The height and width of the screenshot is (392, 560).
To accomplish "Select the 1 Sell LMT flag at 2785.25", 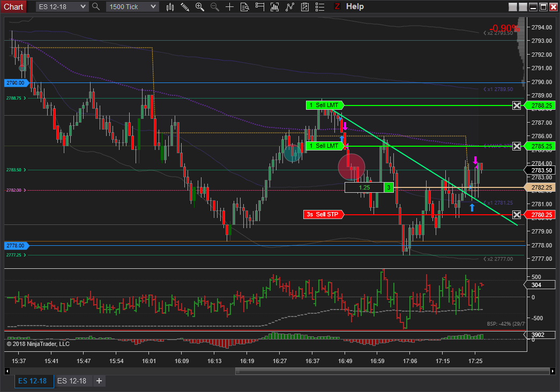I will [x=325, y=146].
